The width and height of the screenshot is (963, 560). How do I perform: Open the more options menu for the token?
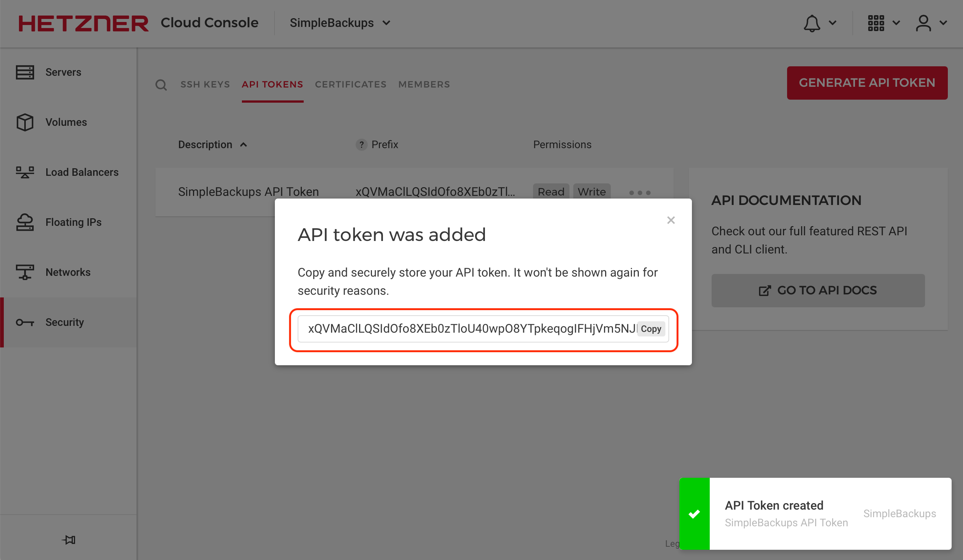coord(639,192)
